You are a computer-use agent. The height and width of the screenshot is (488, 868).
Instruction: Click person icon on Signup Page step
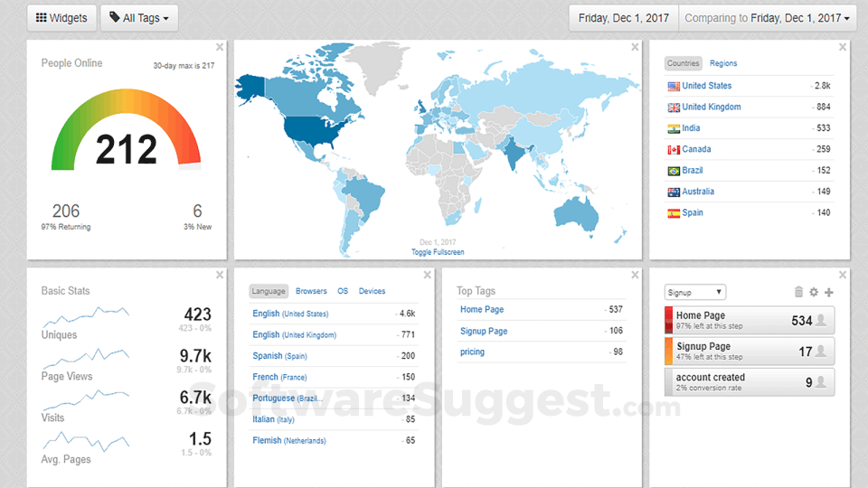tap(822, 351)
